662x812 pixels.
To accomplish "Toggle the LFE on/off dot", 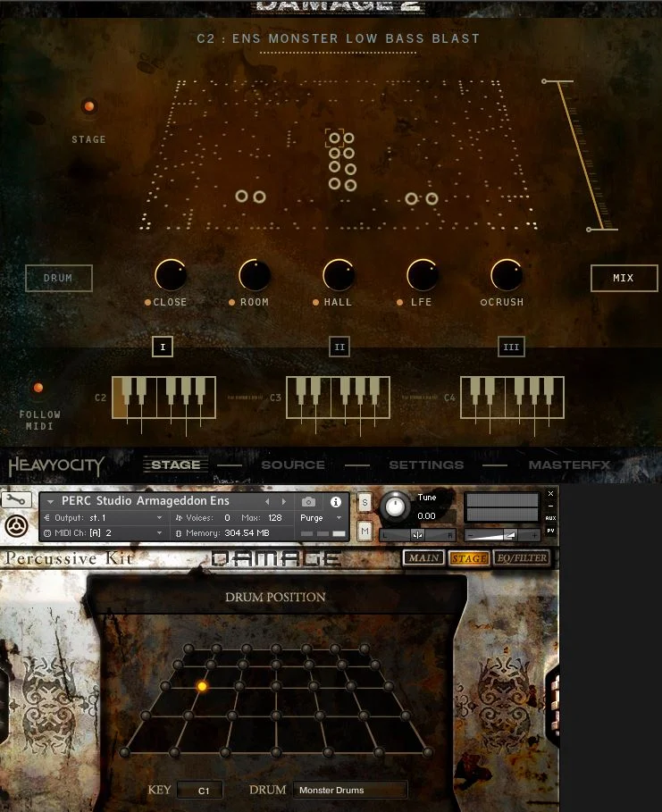I will 399,303.
